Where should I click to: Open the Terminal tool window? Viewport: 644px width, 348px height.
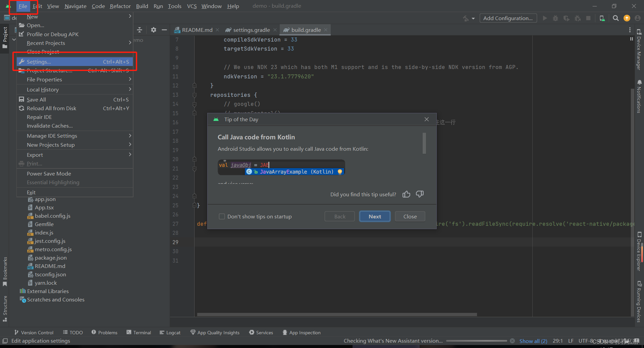point(139,333)
